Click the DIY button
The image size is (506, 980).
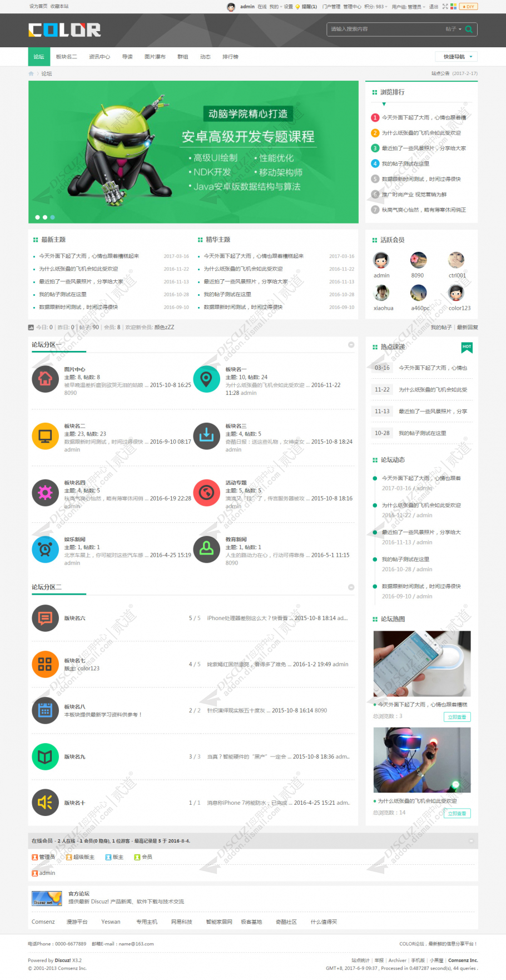(469, 7)
